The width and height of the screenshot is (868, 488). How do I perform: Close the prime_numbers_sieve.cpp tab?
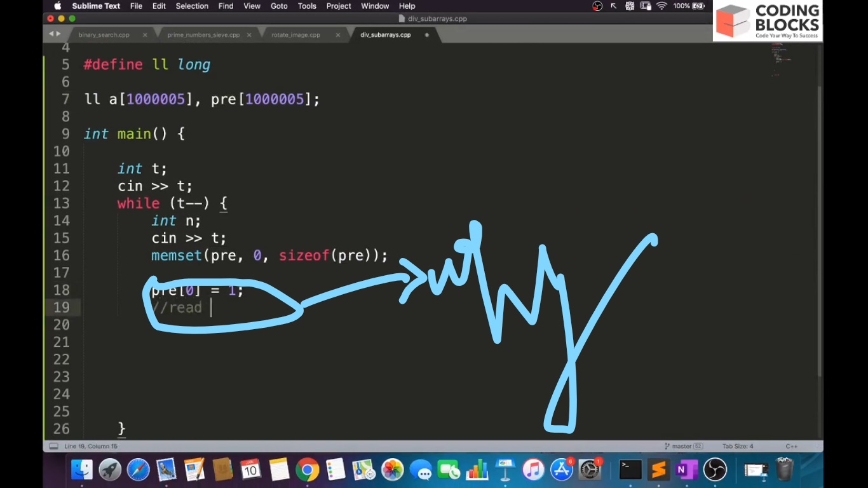tap(249, 35)
